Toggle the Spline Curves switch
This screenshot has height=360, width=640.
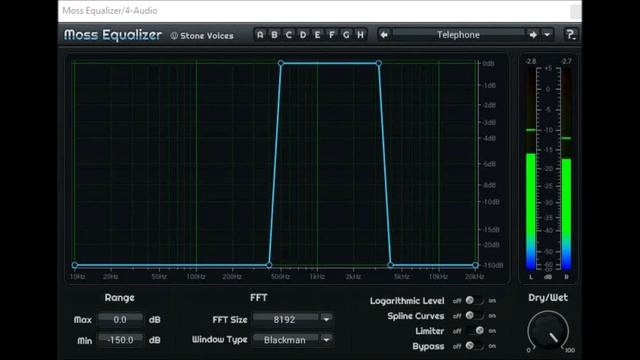[x=474, y=316]
